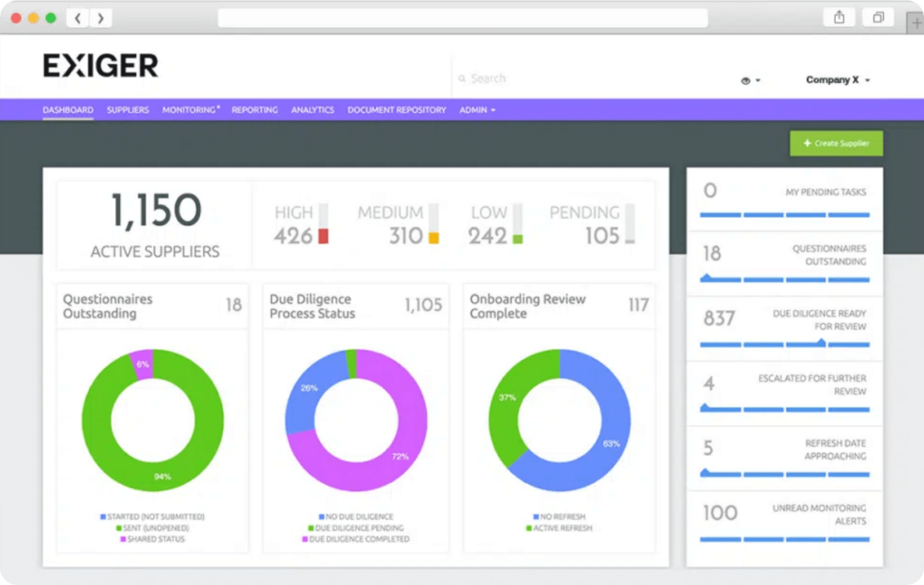Click the browser address bar

tap(463, 18)
